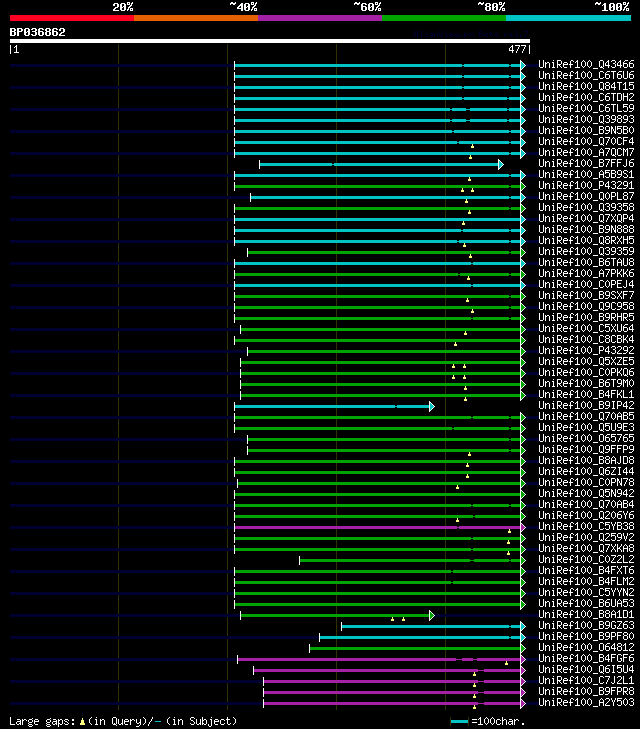The image size is (640, 729).
Task: Choose hit UniRef100_Q70CF4
Action: (586, 142)
